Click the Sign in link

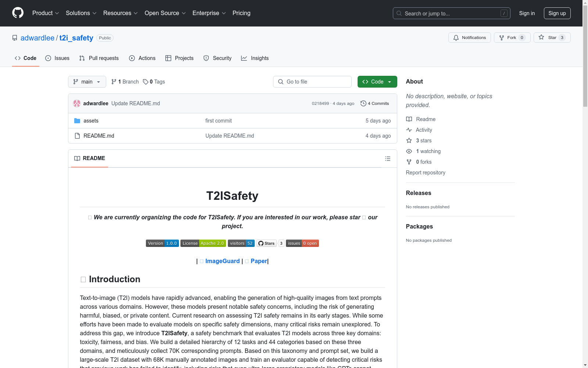pyautogui.click(x=527, y=13)
